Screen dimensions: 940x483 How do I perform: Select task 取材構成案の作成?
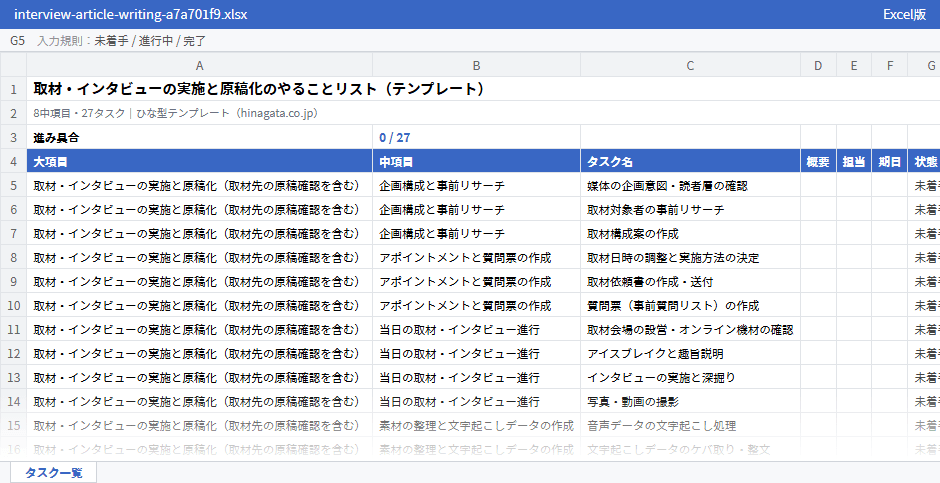coord(690,233)
